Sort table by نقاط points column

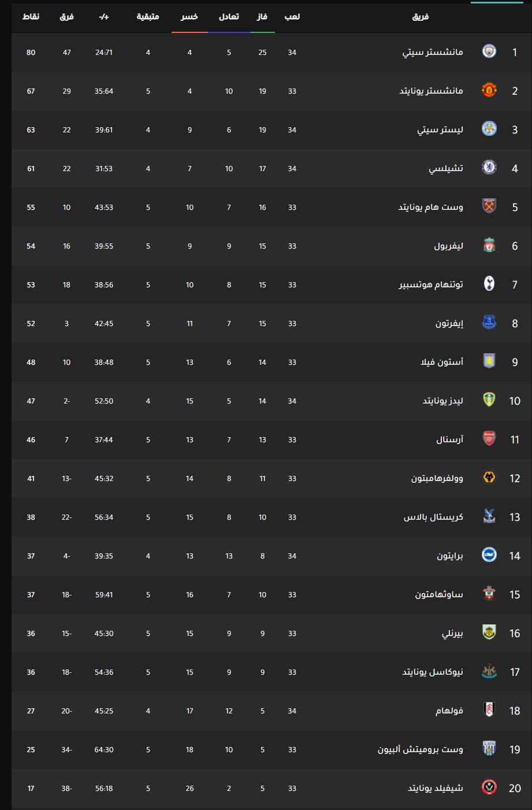tap(31, 17)
